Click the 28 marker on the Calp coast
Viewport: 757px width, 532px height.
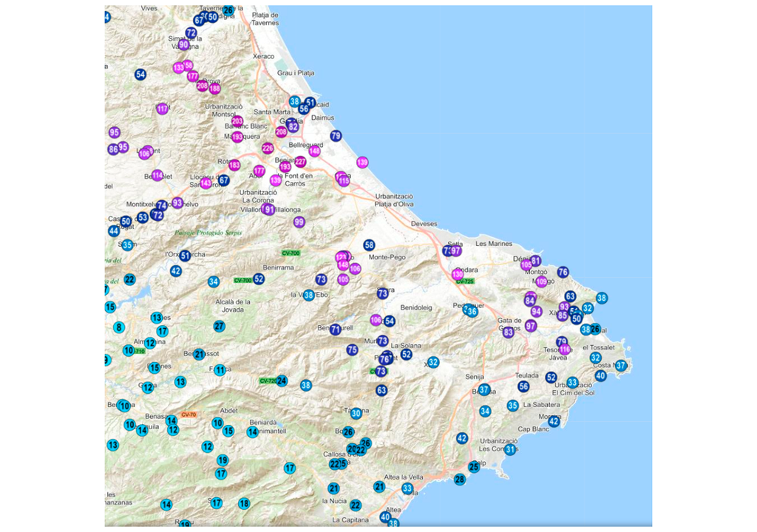(x=460, y=480)
